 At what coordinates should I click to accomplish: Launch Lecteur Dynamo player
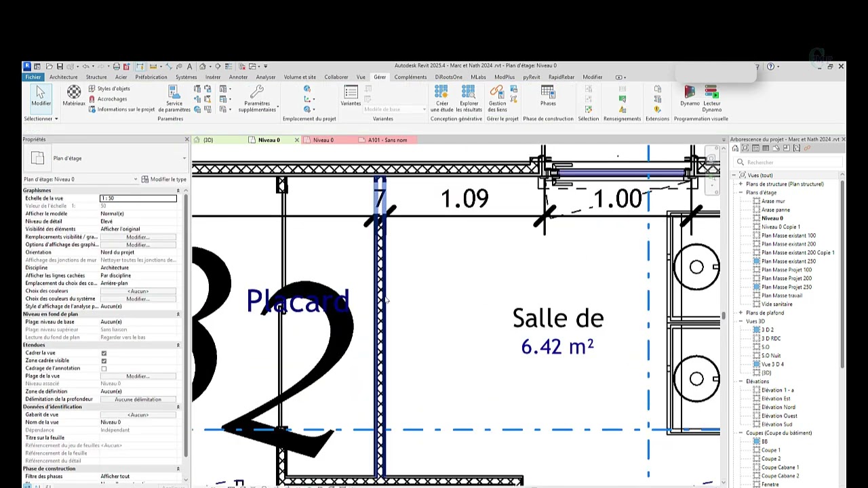point(711,99)
